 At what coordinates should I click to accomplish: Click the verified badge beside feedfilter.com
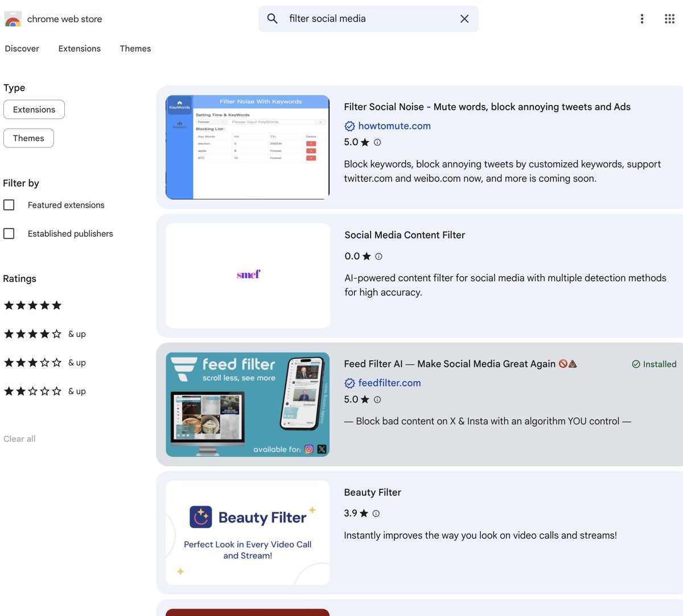click(x=349, y=384)
